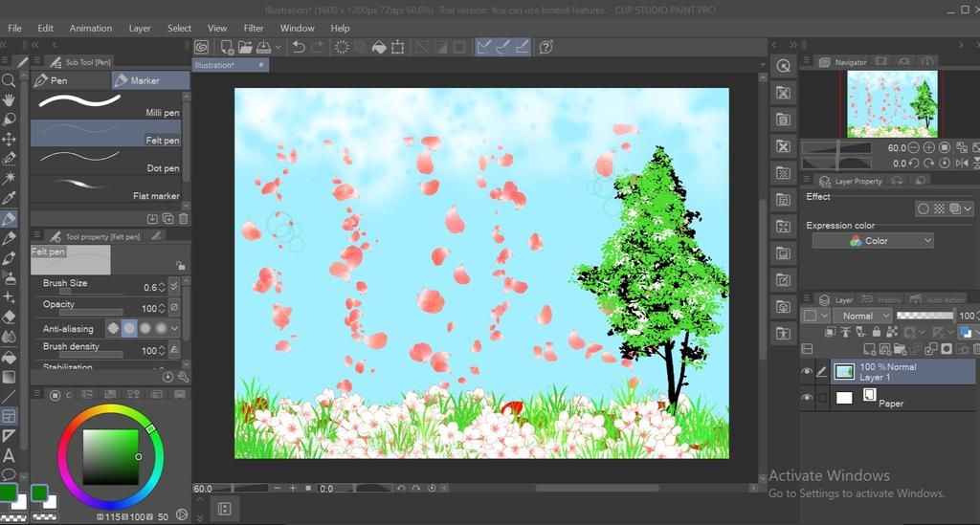This screenshot has height=525, width=980.
Task: Switch to the Illustration canvas tab
Action: pyautogui.click(x=231, y=65)
